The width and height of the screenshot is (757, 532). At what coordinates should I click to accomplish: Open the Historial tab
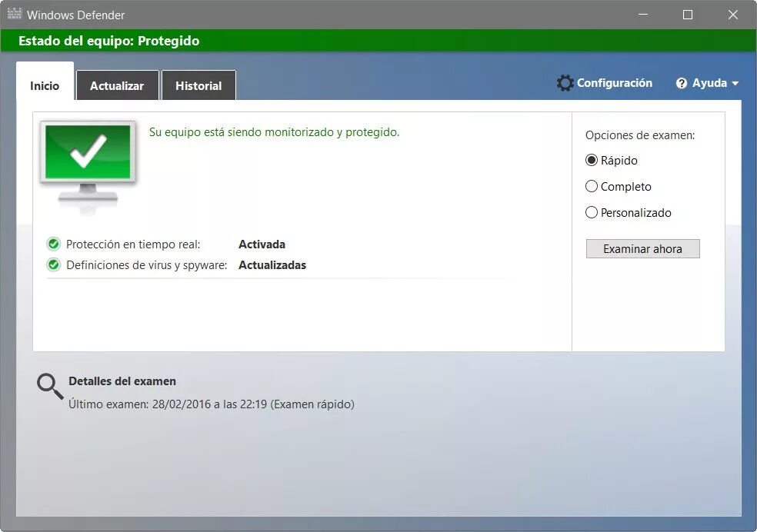tap(198, 85)
